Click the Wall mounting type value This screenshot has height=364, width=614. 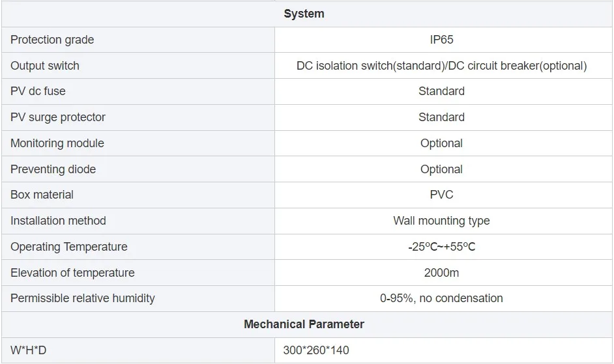click(441, 221)
